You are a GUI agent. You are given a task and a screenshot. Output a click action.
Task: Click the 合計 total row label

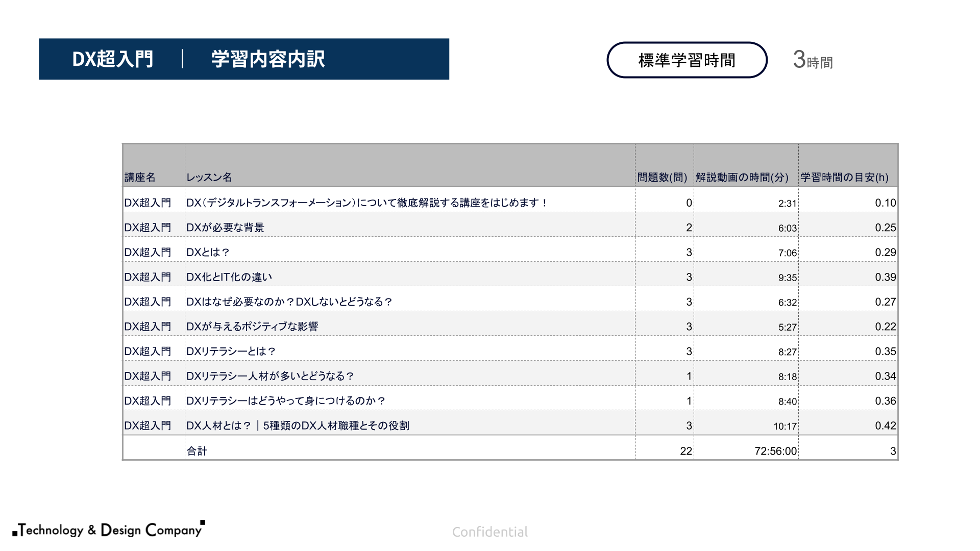pos(197,451)
